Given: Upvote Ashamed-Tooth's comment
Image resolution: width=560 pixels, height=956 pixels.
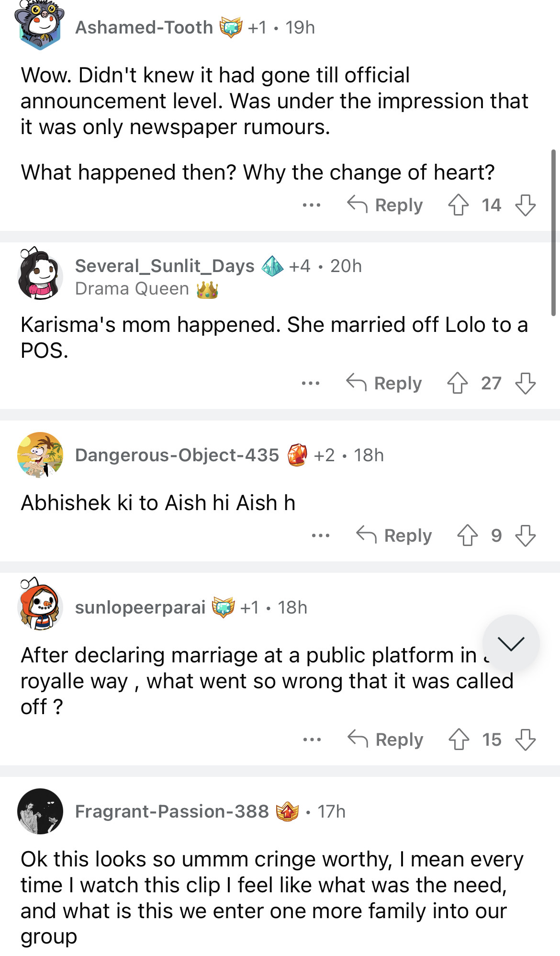Looking at the screenshot, I should tap(458, 205).
